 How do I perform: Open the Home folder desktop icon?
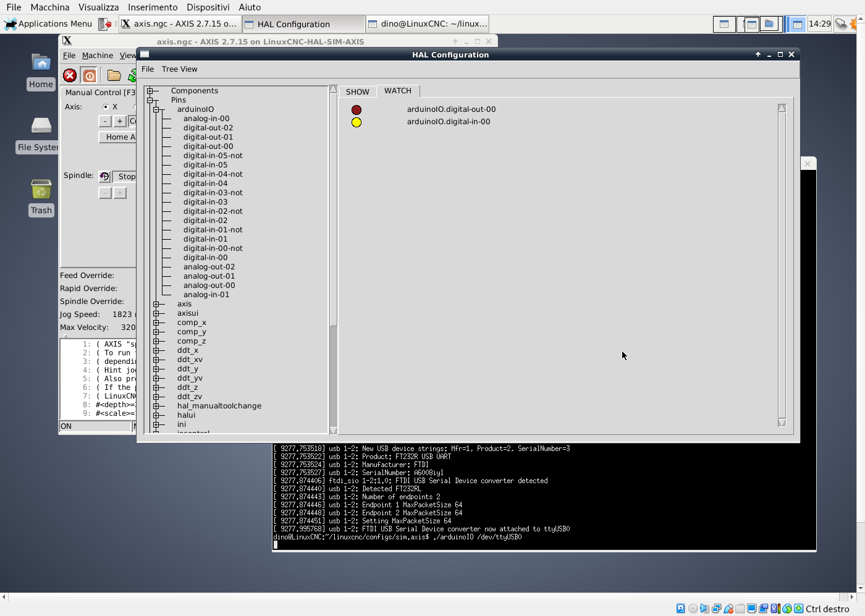[x=41, y=62]
